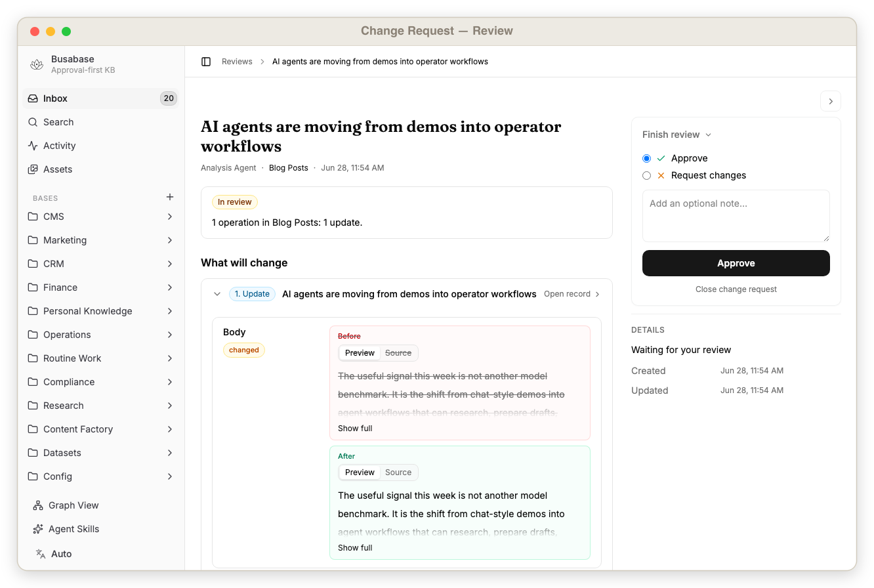874x588 pixels.
Task: Click the Inbox count badge 20
Action: pos(169,98)
